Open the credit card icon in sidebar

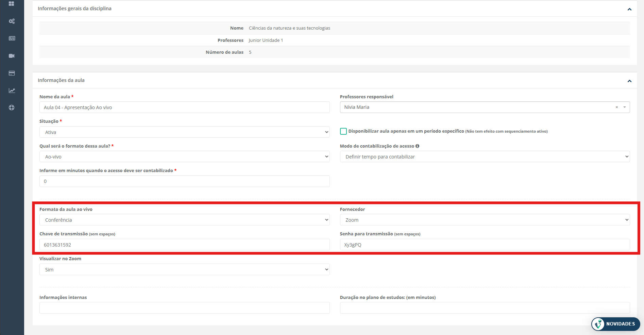click(12, 73)
